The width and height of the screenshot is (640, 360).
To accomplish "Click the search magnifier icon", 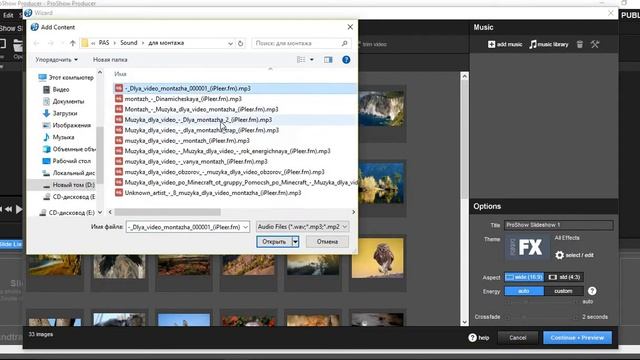I will pyautogui.click(x=344, y=43).
